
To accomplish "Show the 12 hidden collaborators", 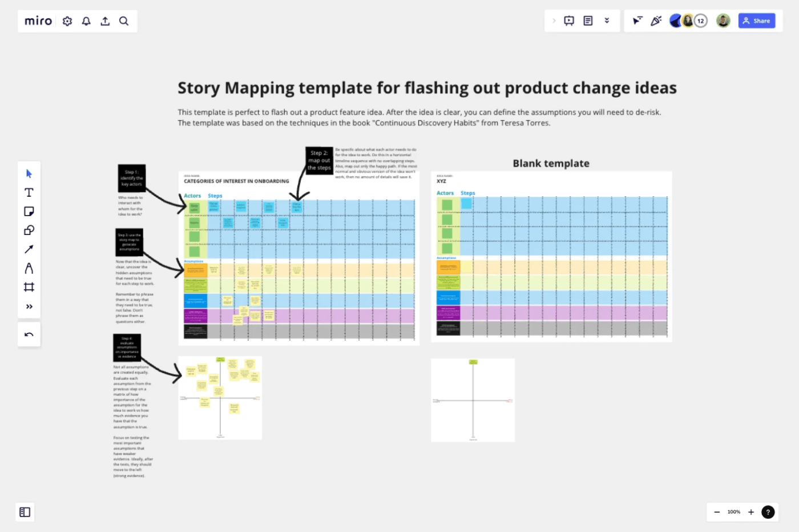I will pyautogui.click(x=701, y=21).
